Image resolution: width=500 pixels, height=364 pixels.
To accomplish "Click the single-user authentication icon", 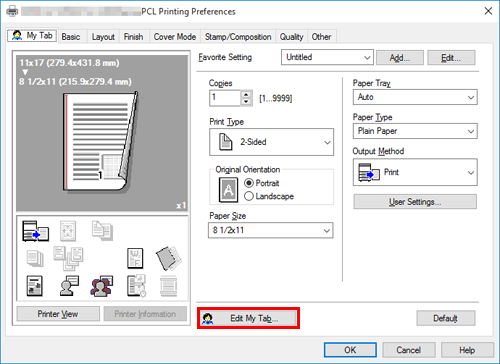I will pyautogui.click(x=69, y=286).
